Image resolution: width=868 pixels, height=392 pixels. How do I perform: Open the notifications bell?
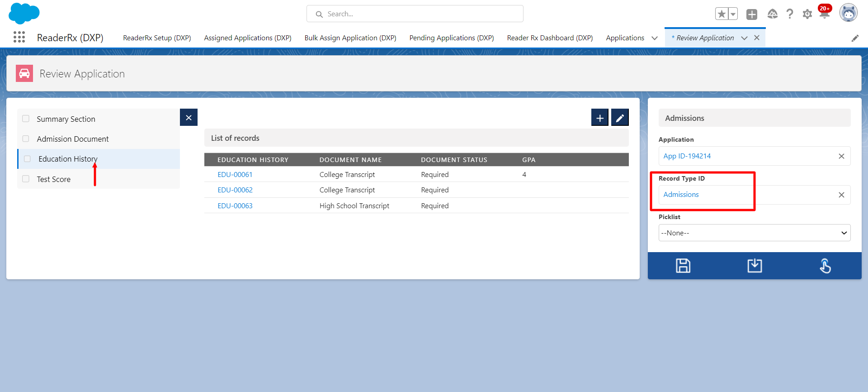click(824, 14)
